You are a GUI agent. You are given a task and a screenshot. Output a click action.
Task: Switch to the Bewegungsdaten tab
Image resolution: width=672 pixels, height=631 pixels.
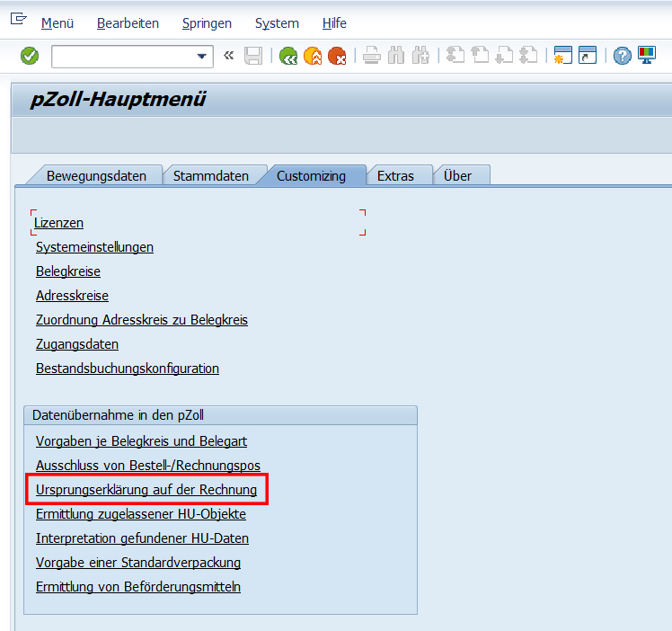(96, 176)
